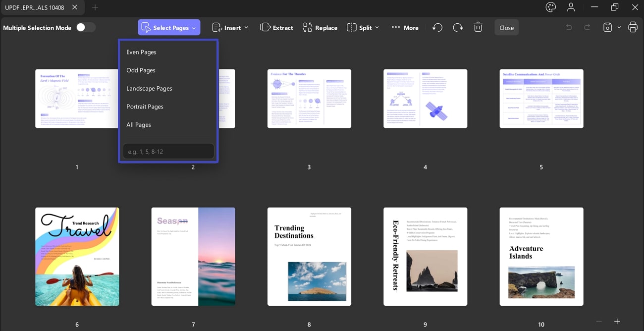
Task: Rotate pages clockwise with the rotate-right icon
Action: (458, 28)
